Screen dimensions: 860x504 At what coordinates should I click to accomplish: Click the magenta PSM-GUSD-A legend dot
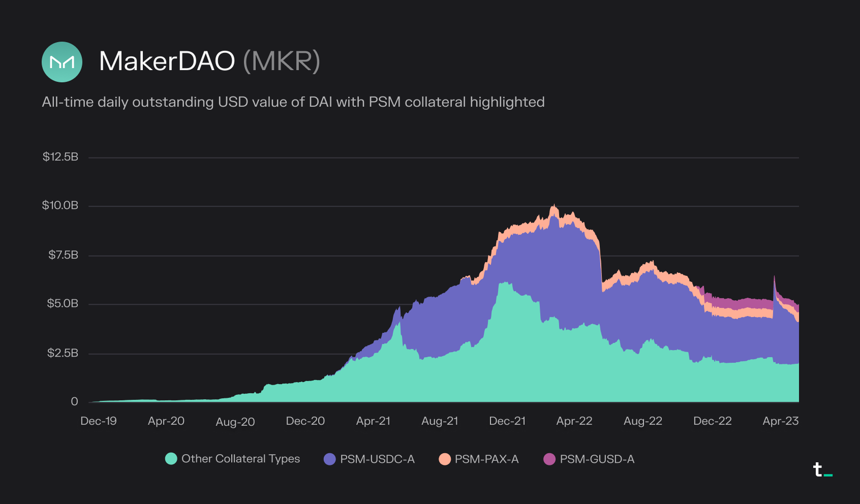click(x=549, y=459)
